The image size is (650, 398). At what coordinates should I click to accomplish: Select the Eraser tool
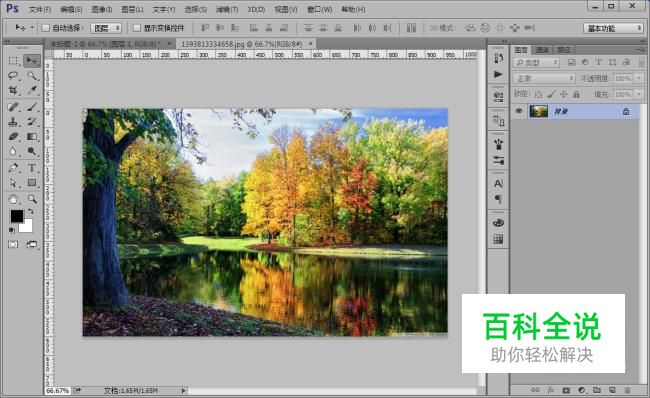point(13,136)
